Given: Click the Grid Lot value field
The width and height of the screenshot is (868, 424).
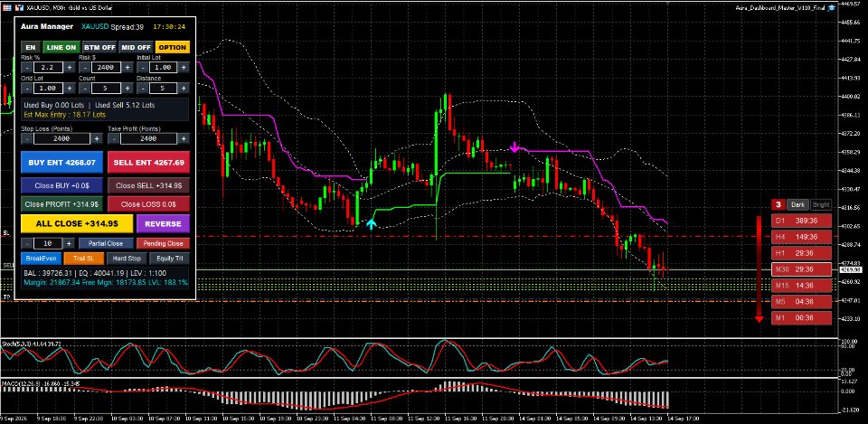Looking at the screenshot, I should [48, 88].
